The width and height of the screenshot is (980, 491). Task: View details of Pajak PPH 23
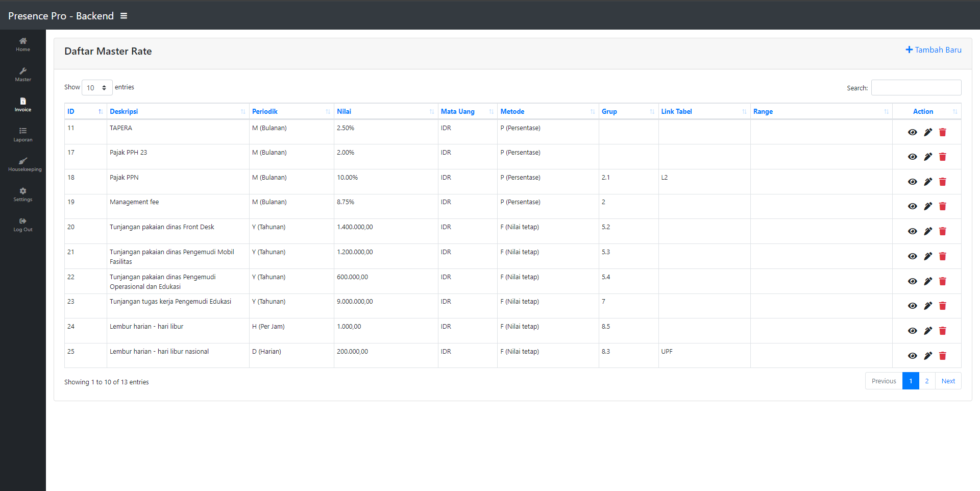coord(913,157)
